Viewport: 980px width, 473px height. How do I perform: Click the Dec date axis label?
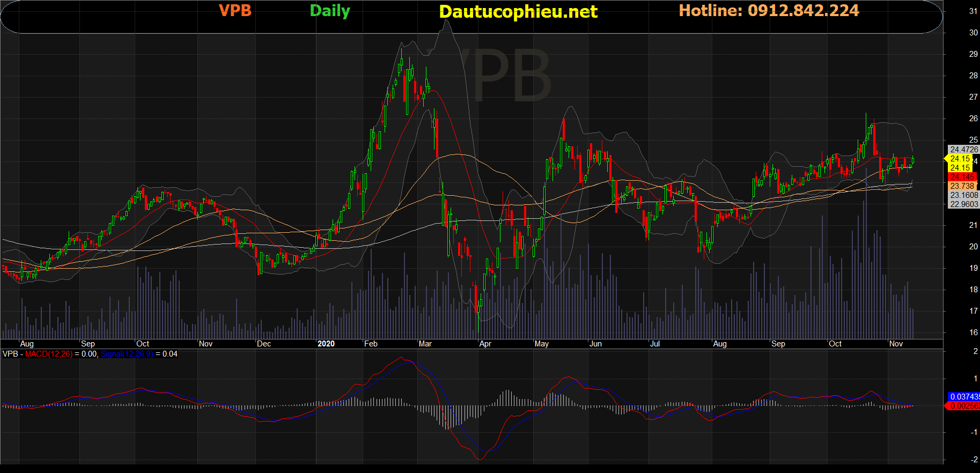pyautogui.click(x=264, y=344)
